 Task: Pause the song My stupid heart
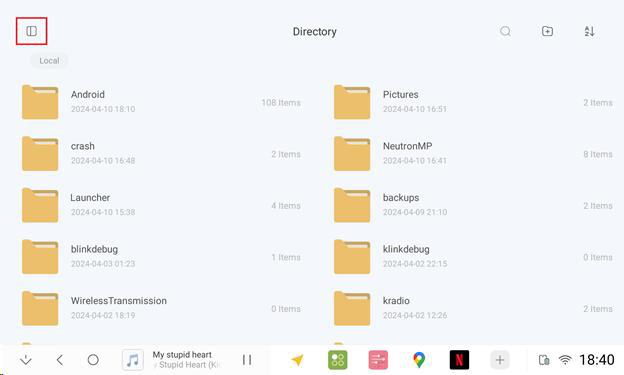(247, 360)
